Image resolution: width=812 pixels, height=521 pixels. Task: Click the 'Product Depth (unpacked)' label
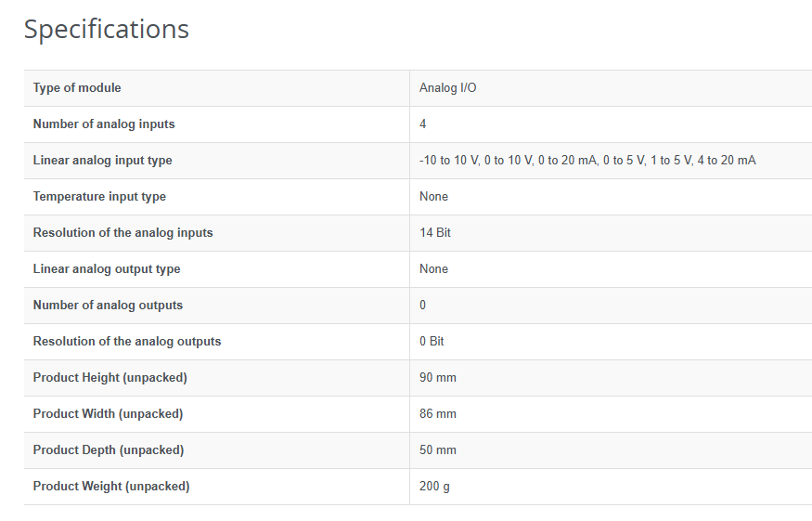pyautogui.click(x=109, y=450)
